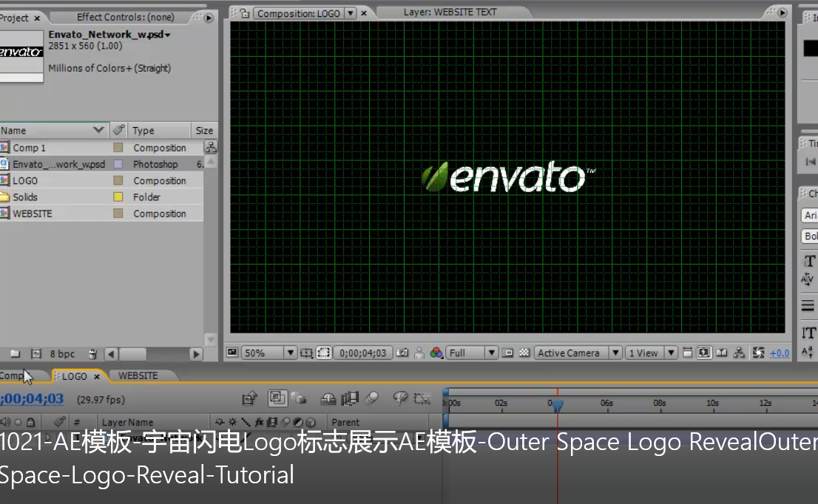Open Comp Mini-Flowchart icon in timeline
818x504 pixels.
tap(249, 399)
